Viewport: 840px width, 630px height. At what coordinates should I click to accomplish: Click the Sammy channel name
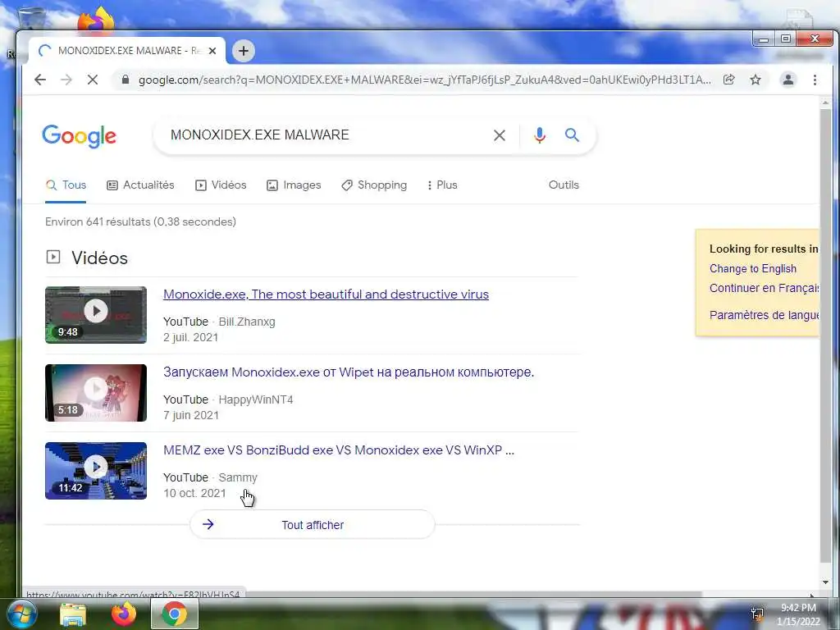pos(238,477)
